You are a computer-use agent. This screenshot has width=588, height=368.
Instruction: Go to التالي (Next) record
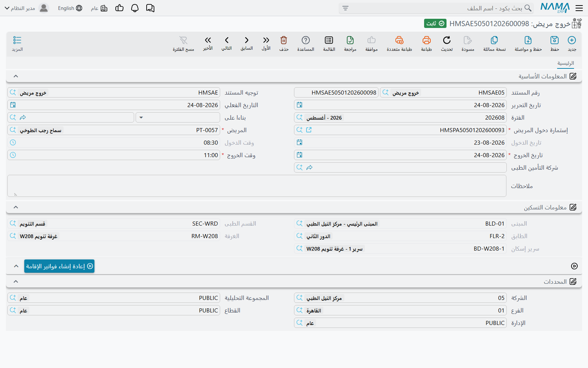coord(227,40)
